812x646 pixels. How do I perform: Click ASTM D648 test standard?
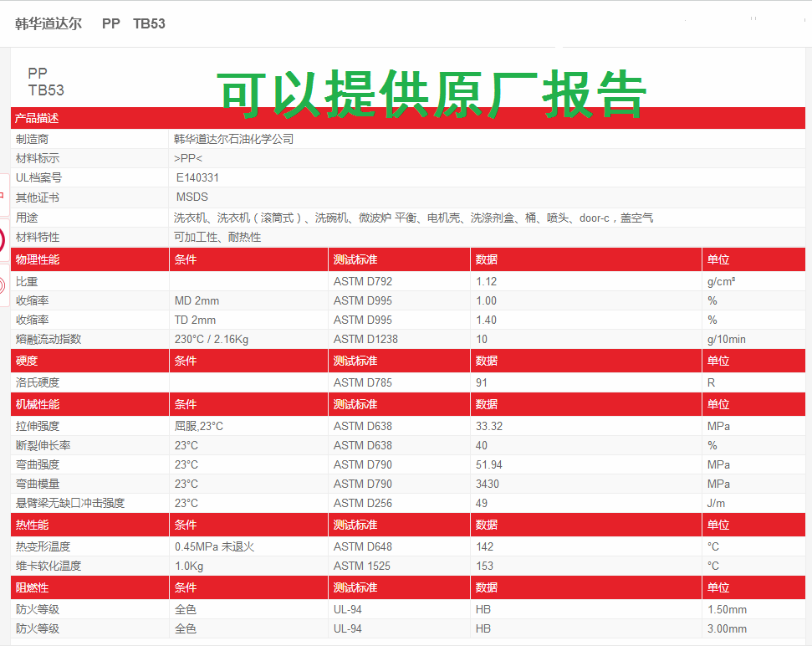pyautogui.click(x=362, y=546)
